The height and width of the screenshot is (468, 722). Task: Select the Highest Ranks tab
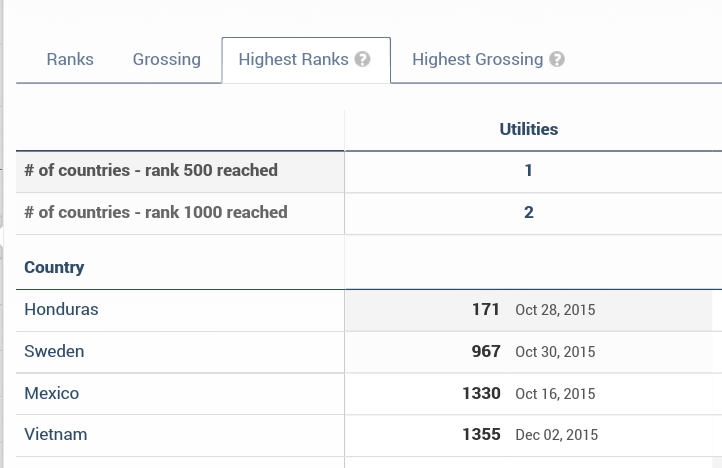click(294, 59)
